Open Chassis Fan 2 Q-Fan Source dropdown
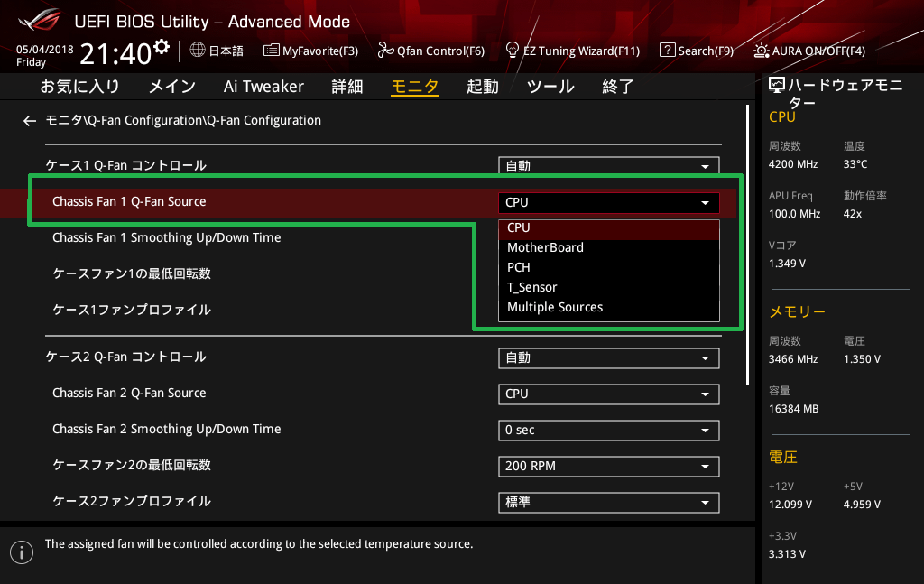The height and width of the screenshot is (584, 924). coord(609,394)
